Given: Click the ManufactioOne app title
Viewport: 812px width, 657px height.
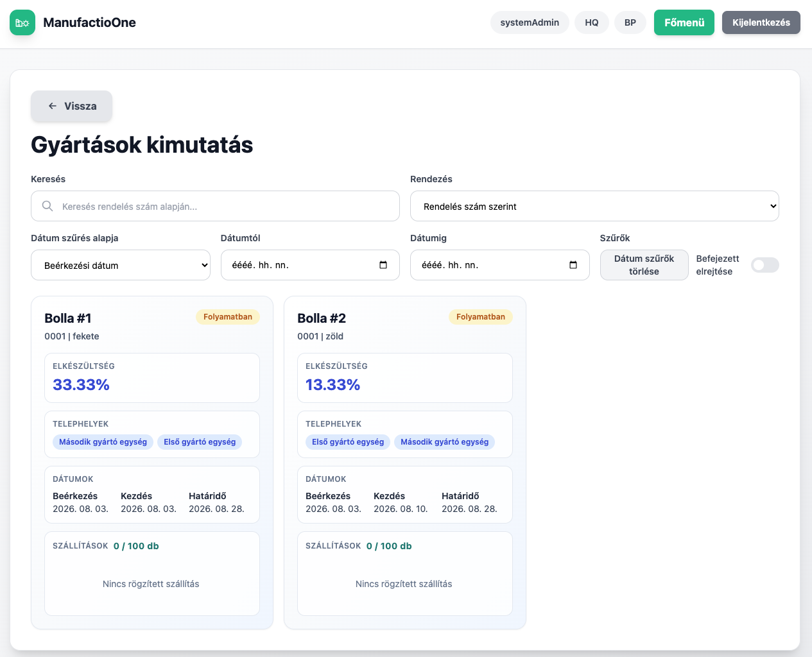Looking at the screenshot, I should pyautogui.click(x=89, y=22).
